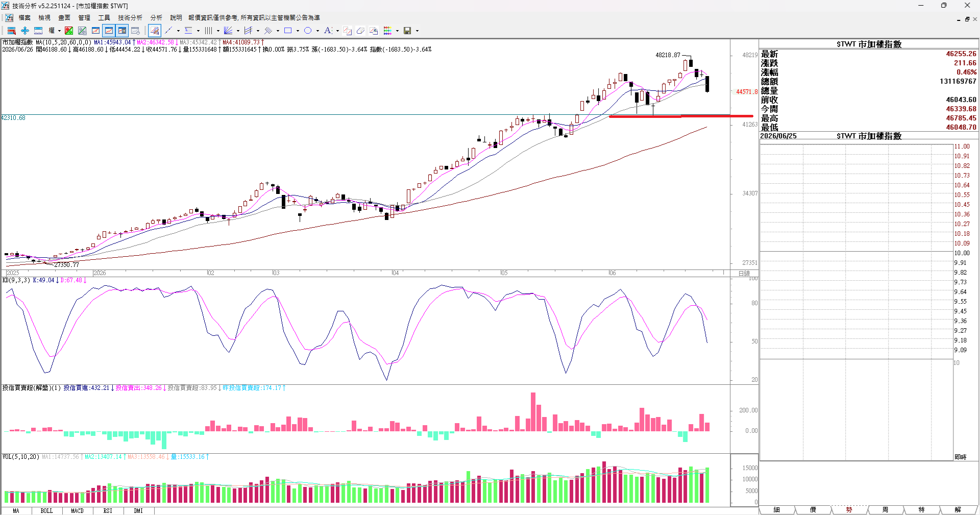Open the 技術分析 menu
The width and height of the screenshot is (980, 515).
pyautogui.click(x=130, y=18)
